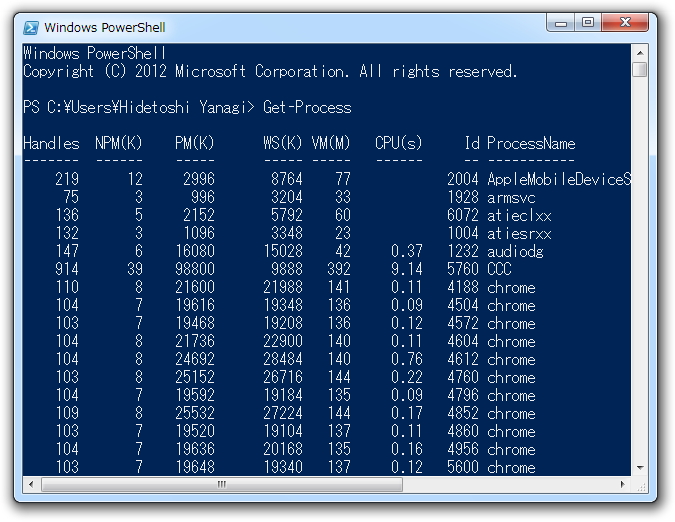Click the Handles column header
This screenshot has height=522, width=675.
(51, 143)
